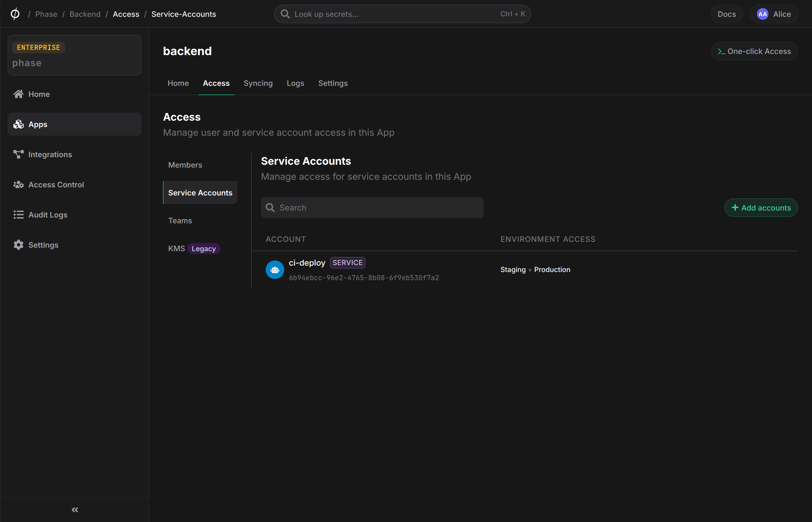Click the ENTERPRISE plan badge

point(38,48)
